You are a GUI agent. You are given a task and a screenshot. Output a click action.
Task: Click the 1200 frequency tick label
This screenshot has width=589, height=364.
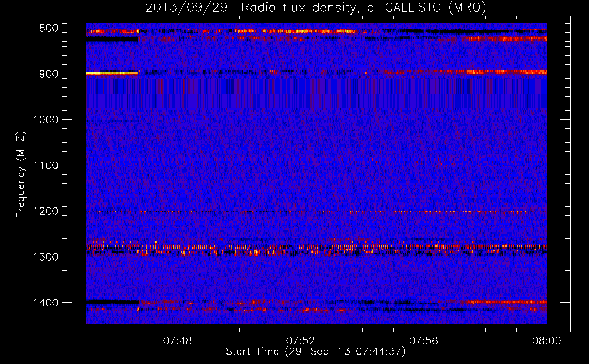click(x=46, y=211)
